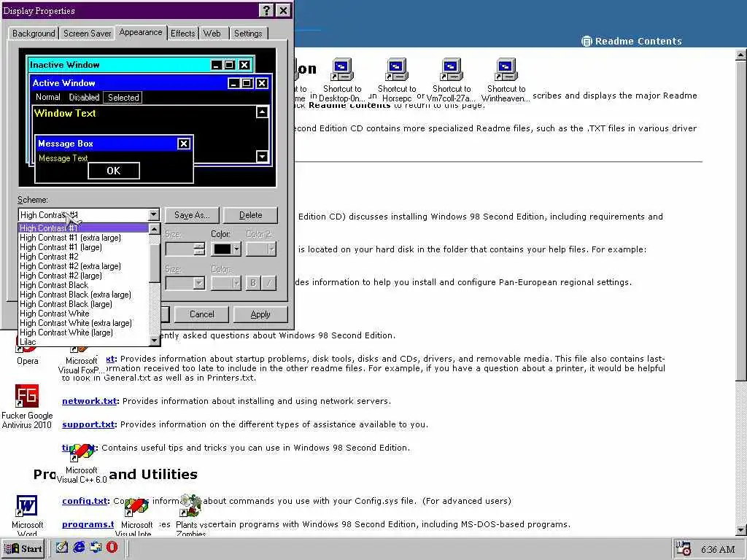Collapse the Scheme combo box arrow
Image resolution: width=747 pixels, height=560 pixels.
tap(153, 215)
